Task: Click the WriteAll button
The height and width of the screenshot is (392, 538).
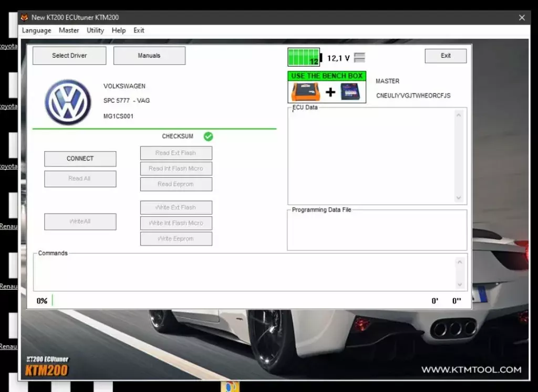Action: (x=80, y=221)
